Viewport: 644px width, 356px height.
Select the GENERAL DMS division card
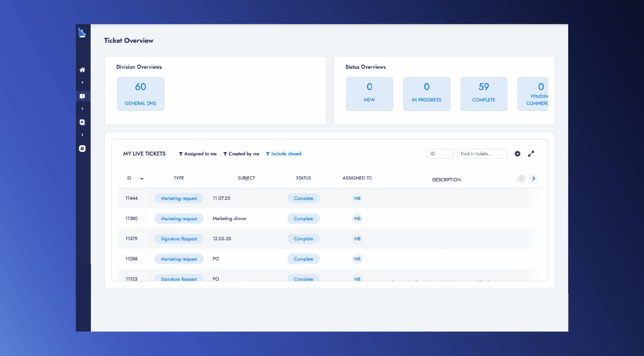(141, 94)
